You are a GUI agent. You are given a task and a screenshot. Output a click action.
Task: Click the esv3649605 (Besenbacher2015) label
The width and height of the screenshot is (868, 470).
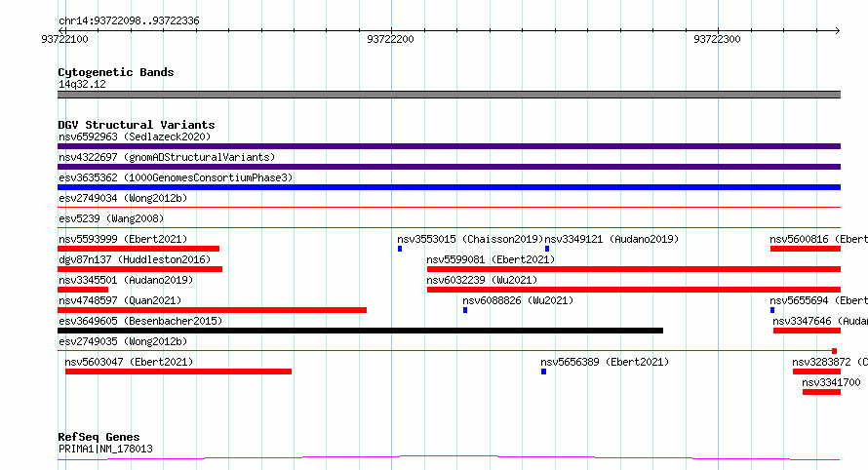tap(140, 321)
